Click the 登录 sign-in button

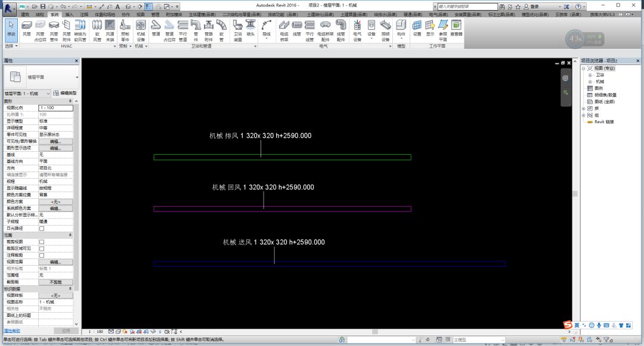(x=534, y=7)
